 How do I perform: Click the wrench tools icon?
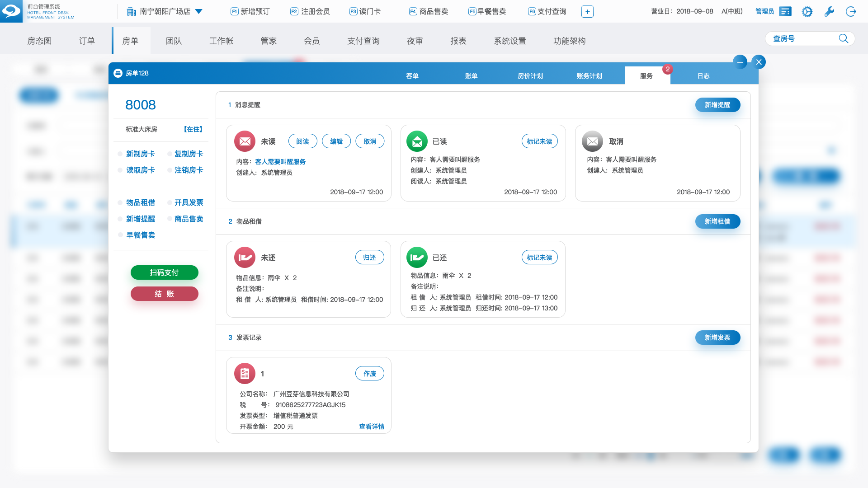click(829, 12)
